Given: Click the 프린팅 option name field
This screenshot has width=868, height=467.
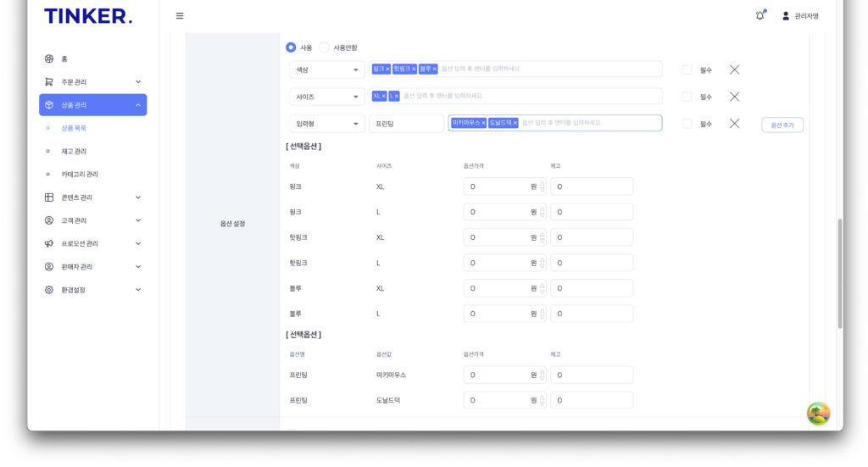Looking at the screenshot, I should [x=406, y=124].
